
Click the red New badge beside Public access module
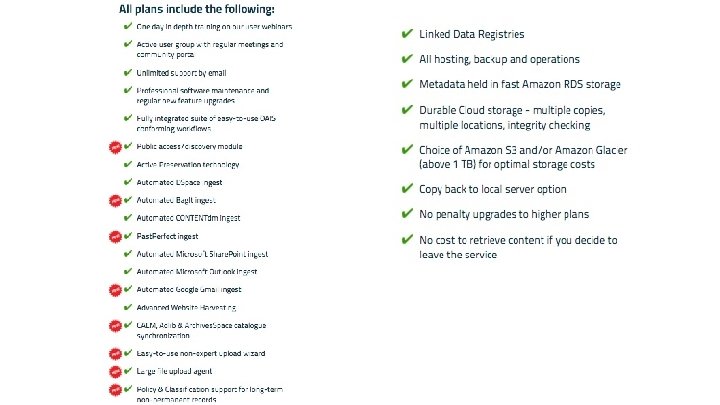[x=114, y=145]
